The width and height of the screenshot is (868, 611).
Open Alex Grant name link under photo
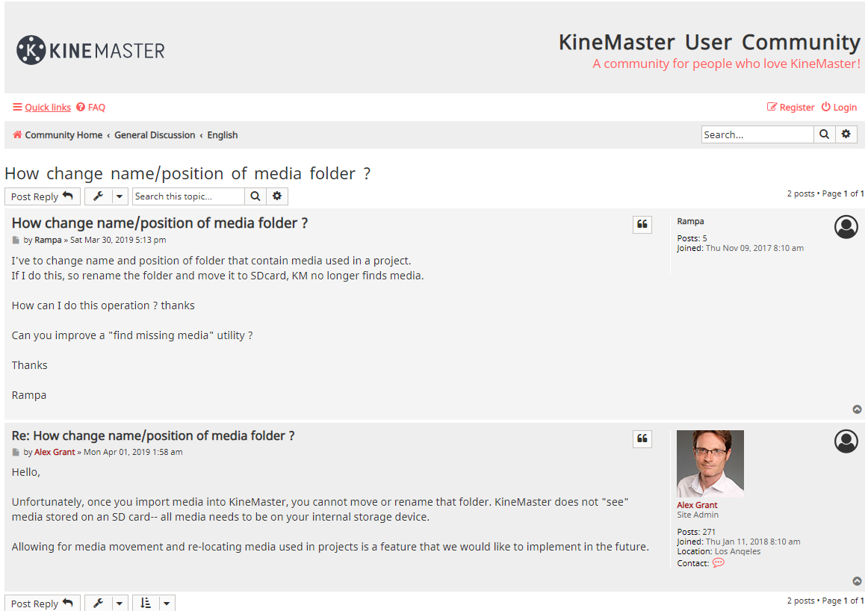(697, 505)
